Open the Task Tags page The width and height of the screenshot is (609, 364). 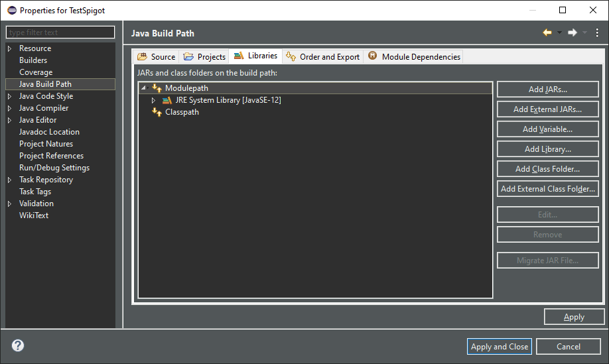point(35,192)
